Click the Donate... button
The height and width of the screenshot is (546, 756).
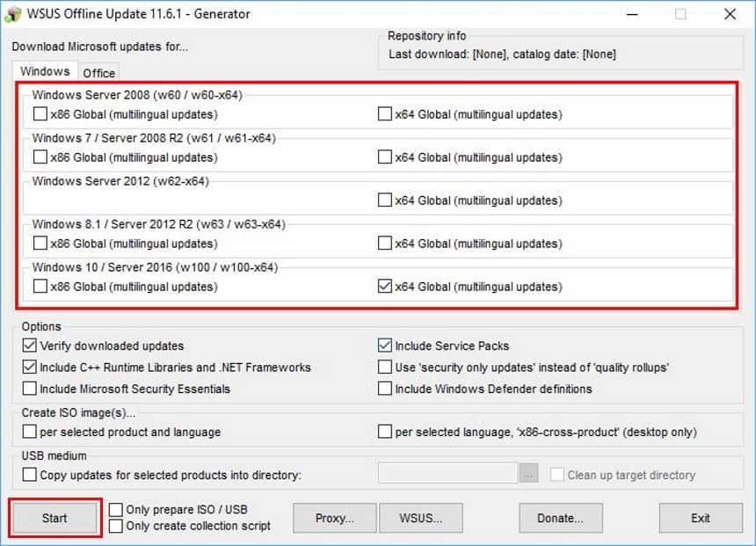pyautogui.click(x=561, y=518)
